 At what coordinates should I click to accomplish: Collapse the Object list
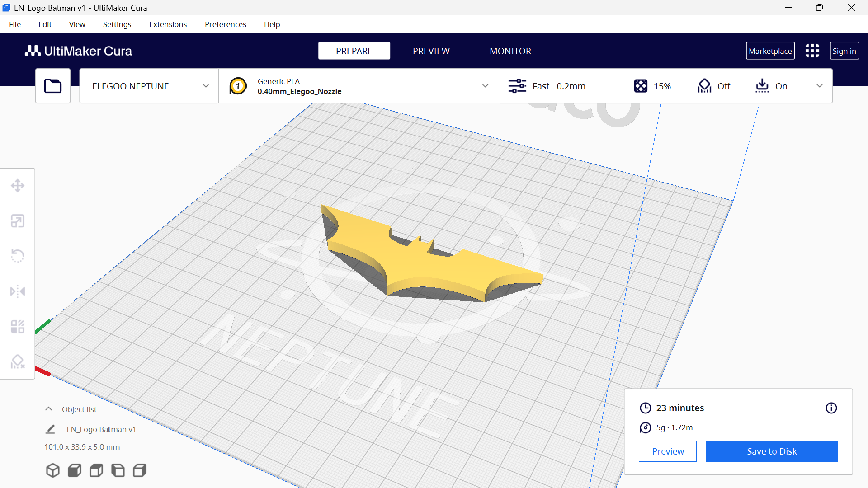pyautogui.click(x=49, y=409)
